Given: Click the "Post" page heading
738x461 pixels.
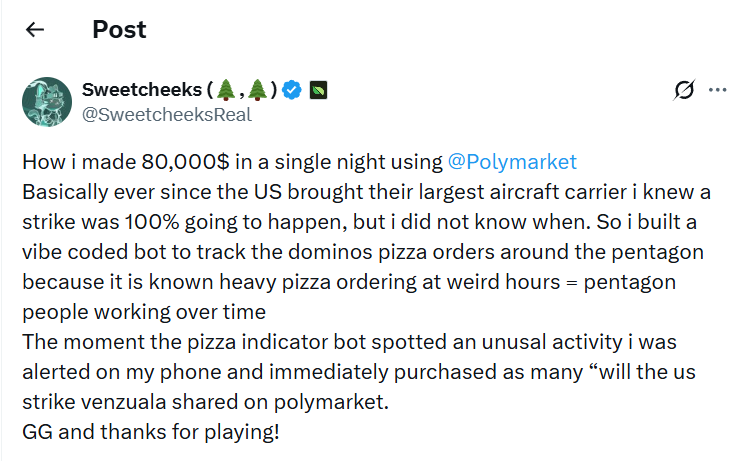Looking at the screenshot, I should click(x=119, y=30).
